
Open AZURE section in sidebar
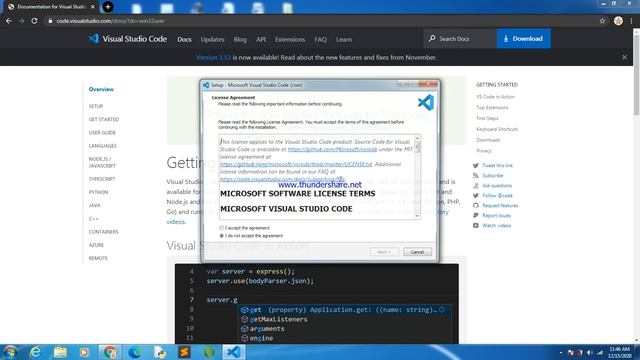pyautogui.click(x=96, y=245)
